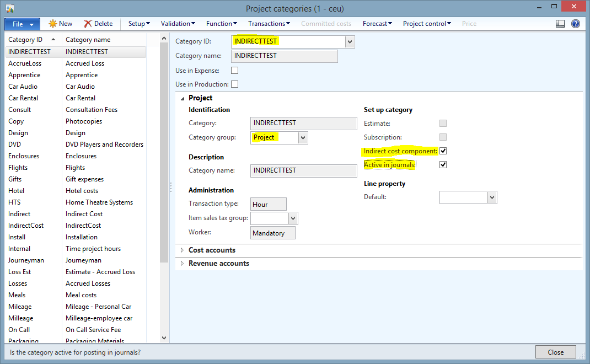
Task: Click the Delete record icon
Action: coord(88,24)
